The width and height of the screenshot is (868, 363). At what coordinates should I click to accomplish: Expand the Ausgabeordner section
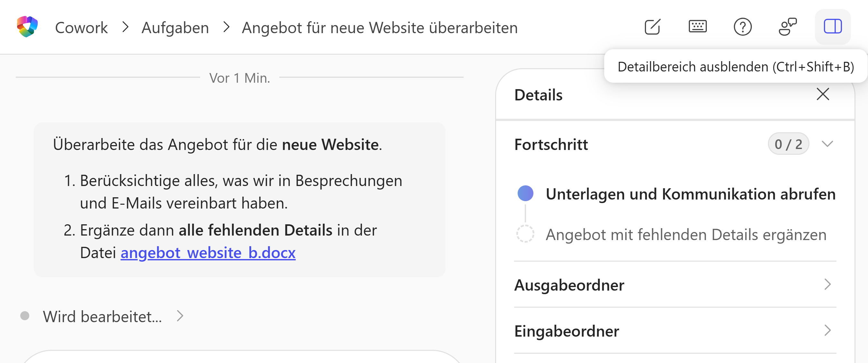[x=675, y=285]
